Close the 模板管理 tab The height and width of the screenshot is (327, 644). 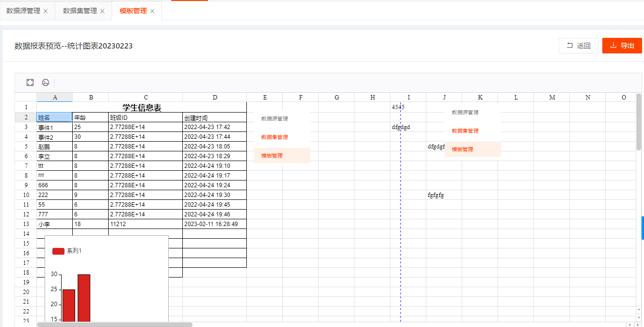(x=152, y=11)
